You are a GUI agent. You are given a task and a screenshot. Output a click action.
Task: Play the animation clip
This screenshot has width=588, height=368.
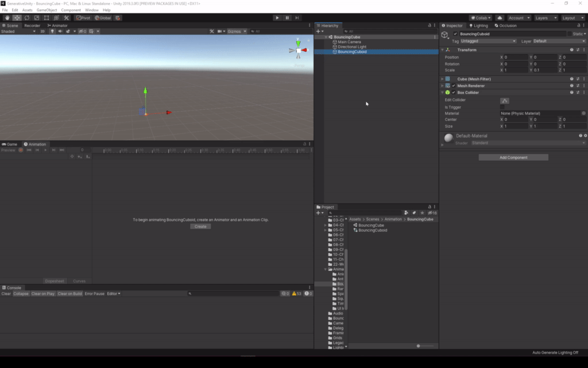coord(45,150)
